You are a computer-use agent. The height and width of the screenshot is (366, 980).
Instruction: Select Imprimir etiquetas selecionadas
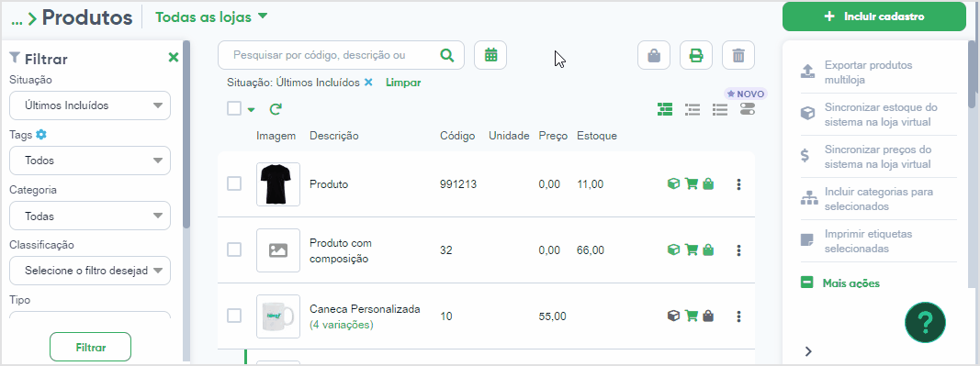coord(878,241)
